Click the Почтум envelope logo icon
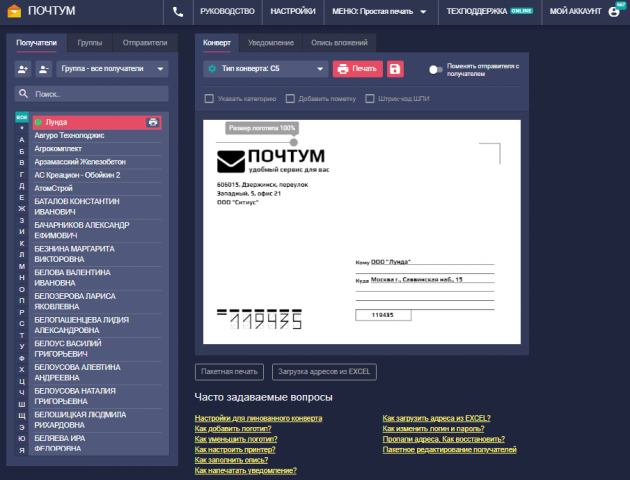The image size is (630, 480). [x=14, y=11]
